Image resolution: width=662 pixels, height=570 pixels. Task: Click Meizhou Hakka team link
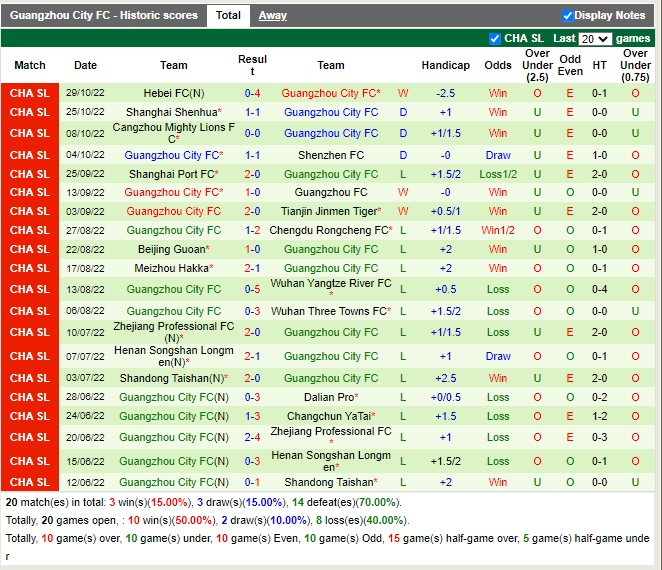170,268
